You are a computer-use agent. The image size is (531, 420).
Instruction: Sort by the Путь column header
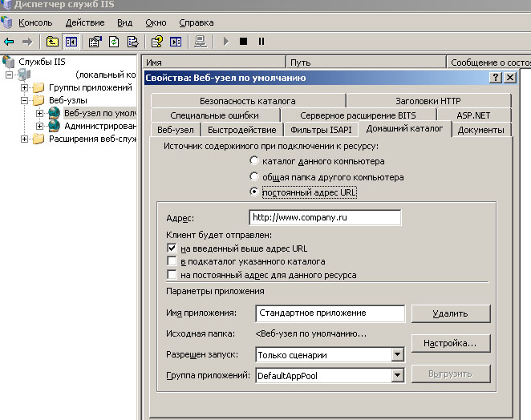(366, 63)
